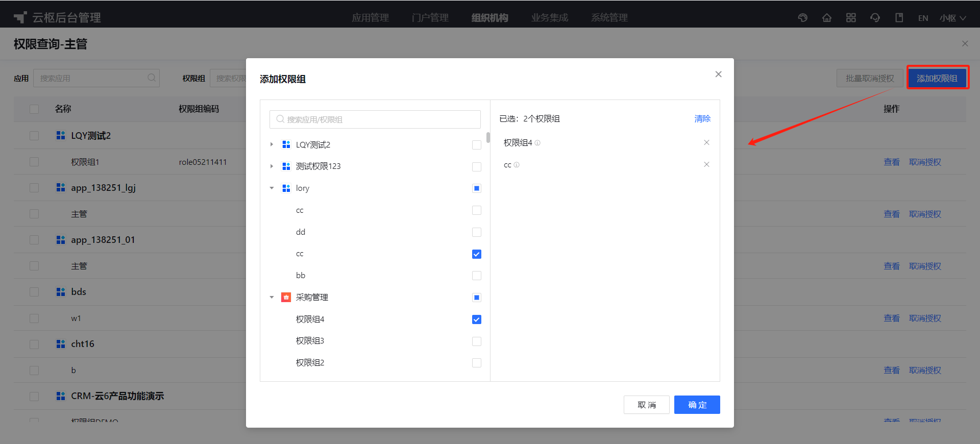980x444 pixels.
Task: Open the 应用管理 menu
Action: click(370, 18)
